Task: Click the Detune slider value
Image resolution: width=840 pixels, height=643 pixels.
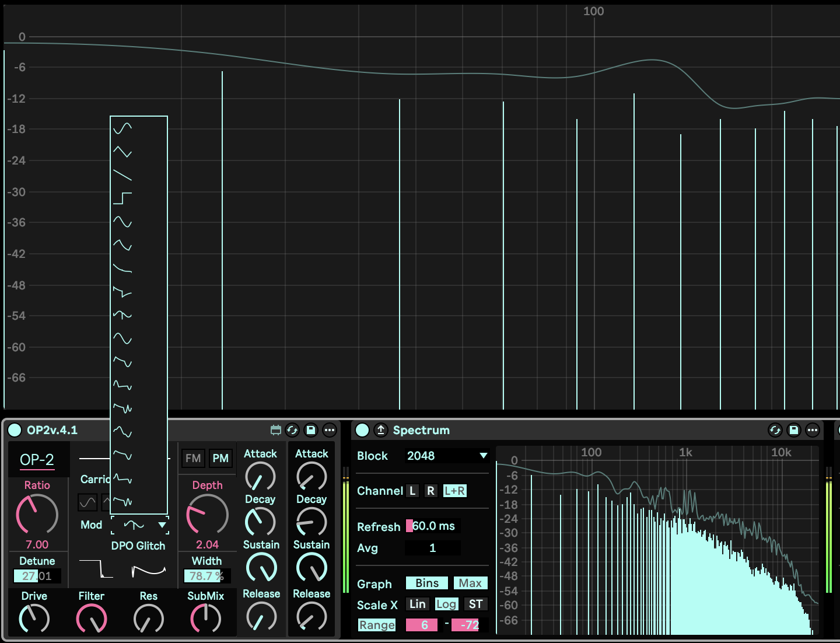Action: (37, 576)
